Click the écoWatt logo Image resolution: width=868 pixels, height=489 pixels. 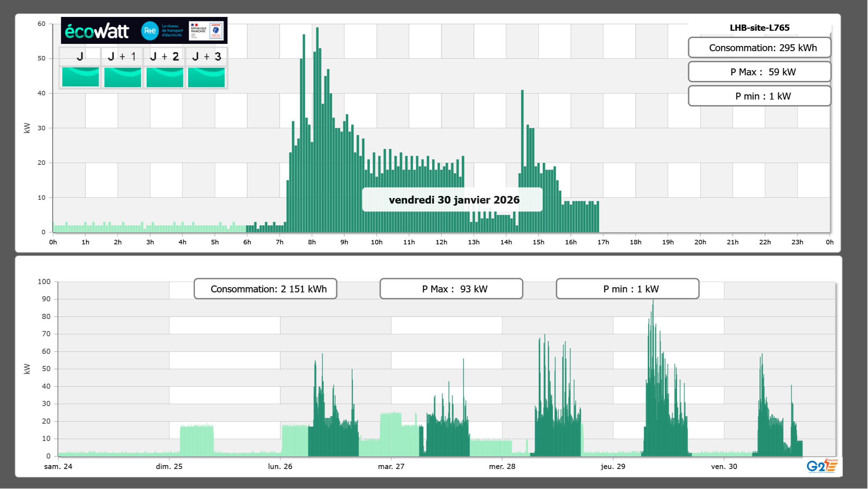click(x=97, y=31)
